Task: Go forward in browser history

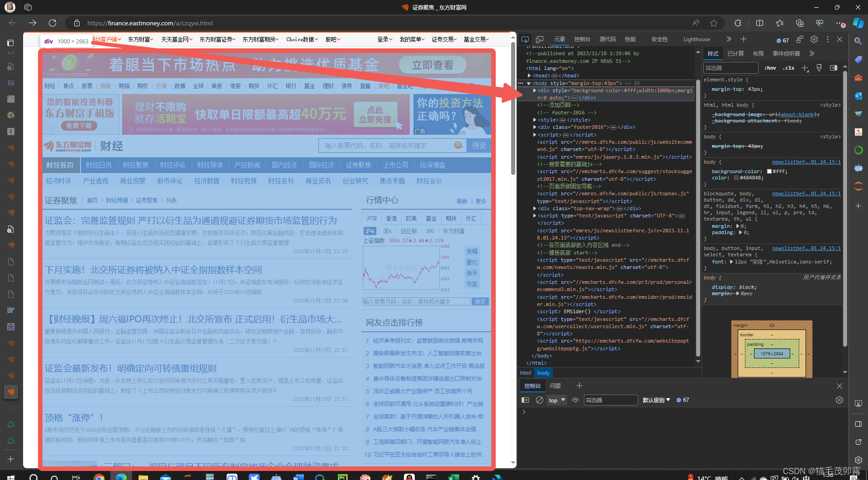Action: [33, 23]
